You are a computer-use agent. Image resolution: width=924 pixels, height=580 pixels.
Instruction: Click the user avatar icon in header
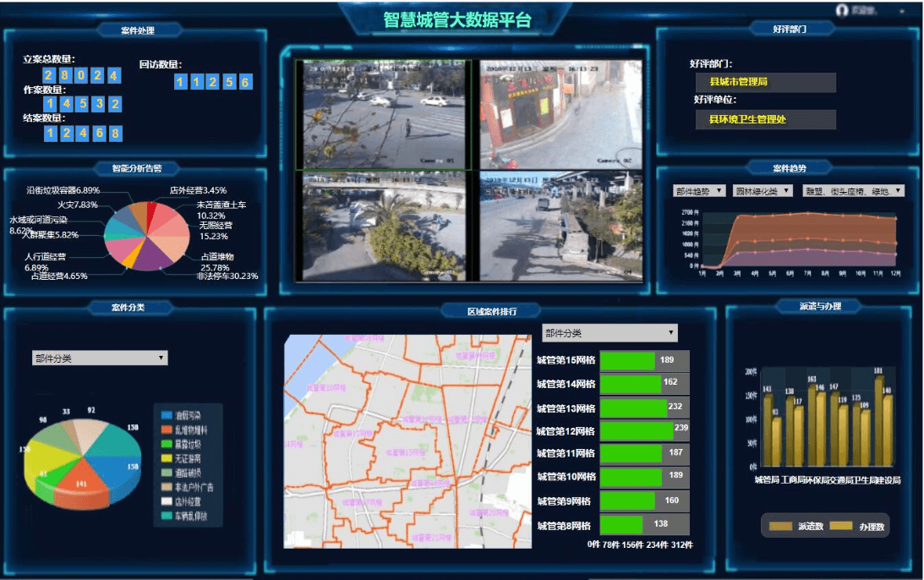click(841, 10)
